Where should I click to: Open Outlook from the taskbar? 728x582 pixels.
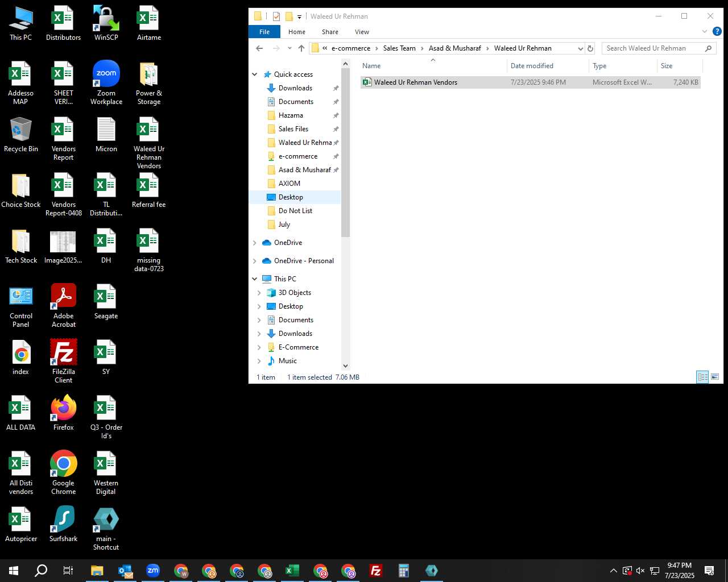point(125,571)
